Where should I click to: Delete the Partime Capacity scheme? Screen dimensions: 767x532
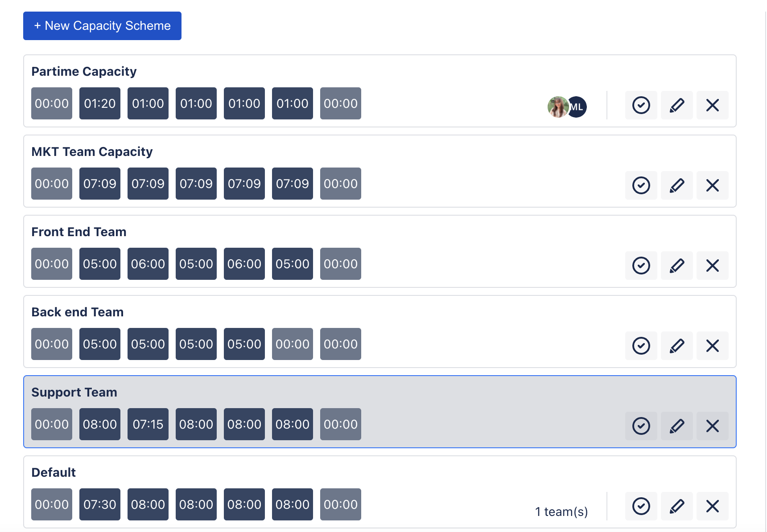712,105
